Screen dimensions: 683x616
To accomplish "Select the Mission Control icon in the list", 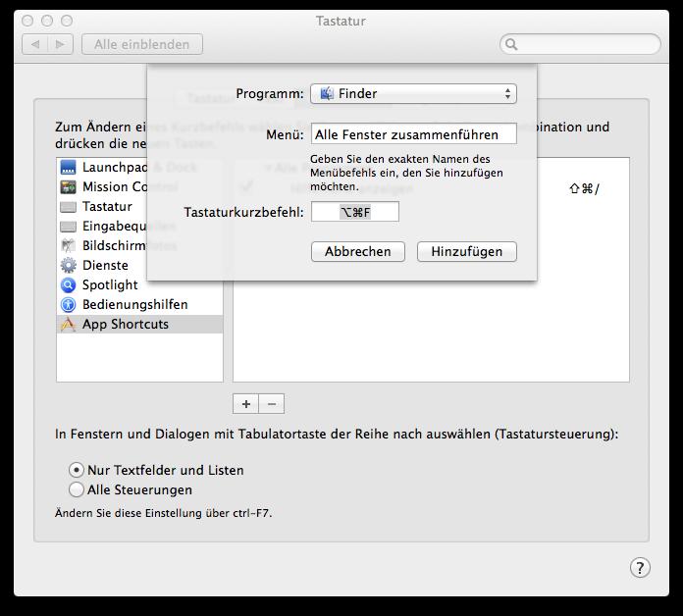I will [x=68, y=186].
